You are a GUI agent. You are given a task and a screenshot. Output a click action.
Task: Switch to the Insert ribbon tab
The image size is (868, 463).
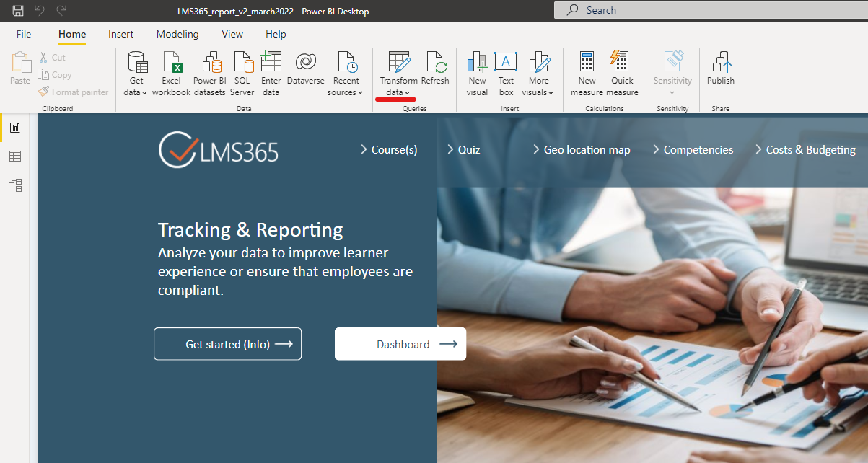121,34
